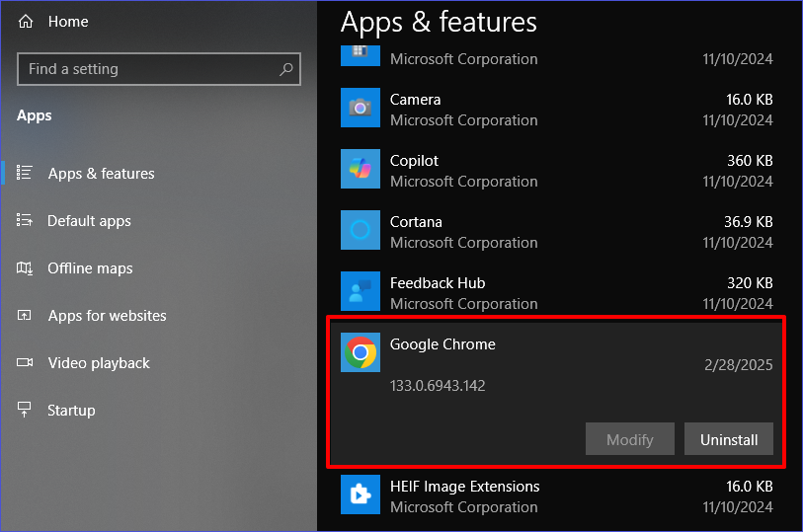Open Apps for websites settings
803x532 pixels.
point(107,316)
